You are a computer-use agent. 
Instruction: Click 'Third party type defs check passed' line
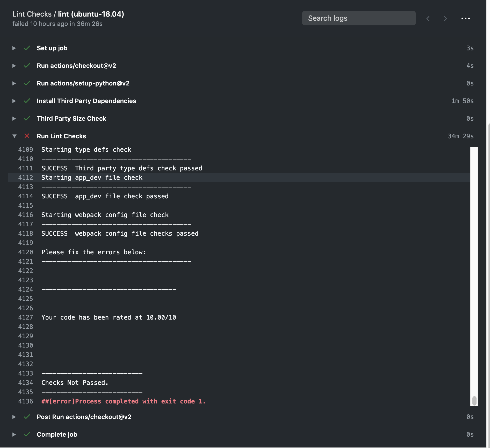tap(139, 168)
